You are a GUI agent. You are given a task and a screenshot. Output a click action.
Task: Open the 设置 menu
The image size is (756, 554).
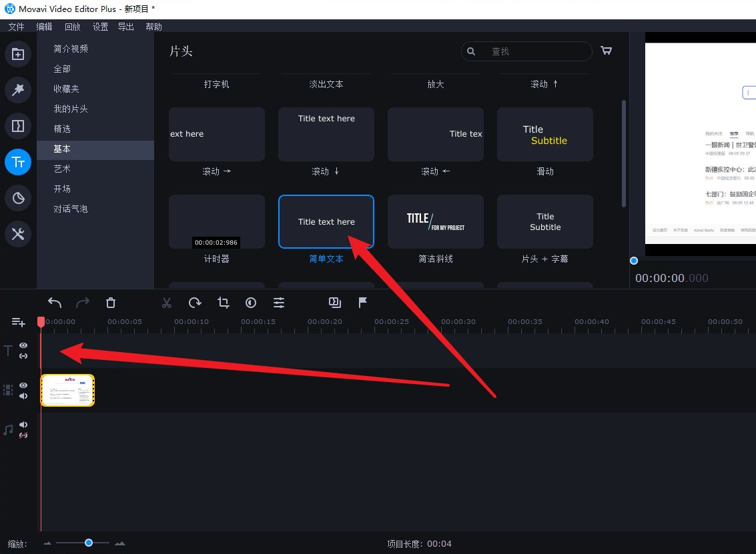click(x=100, y=27)
